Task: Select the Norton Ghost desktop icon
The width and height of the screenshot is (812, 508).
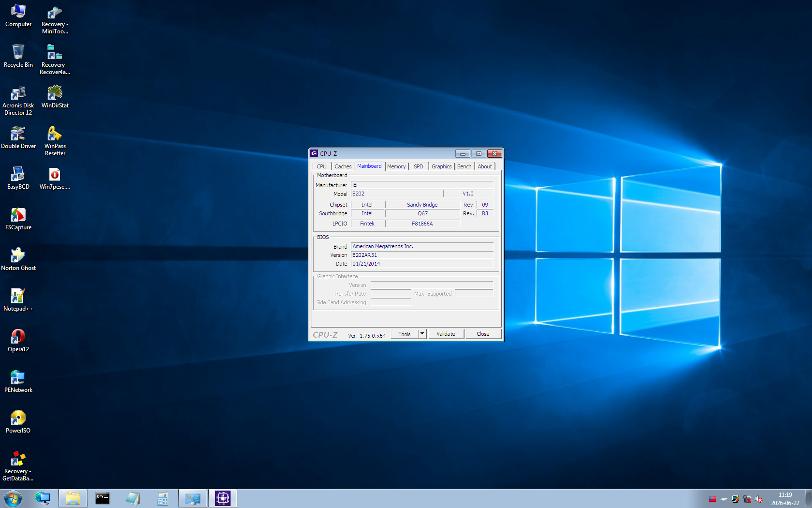Action: [x=18, y=259]
